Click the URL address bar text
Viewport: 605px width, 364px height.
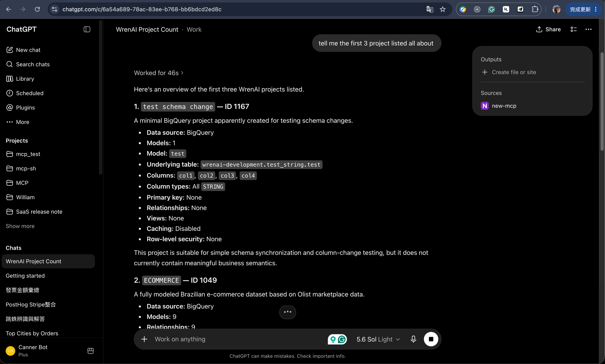[x=142, y=9]
